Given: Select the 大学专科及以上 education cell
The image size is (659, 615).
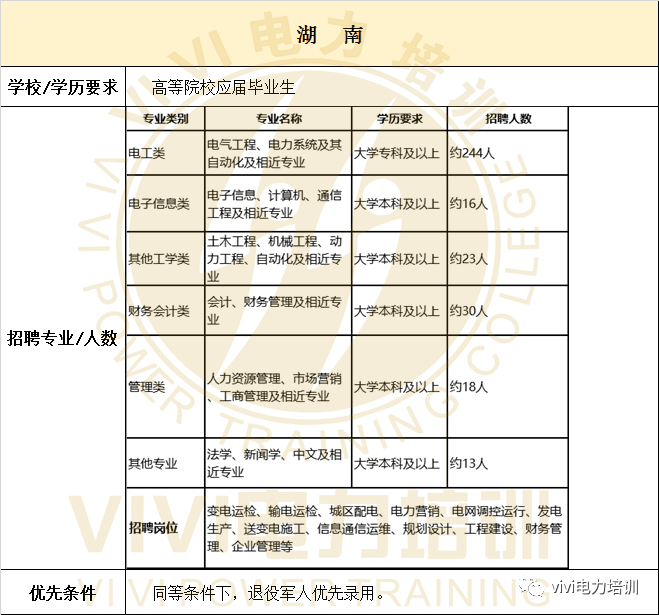Looking at the screenshot, I should 400,153.
